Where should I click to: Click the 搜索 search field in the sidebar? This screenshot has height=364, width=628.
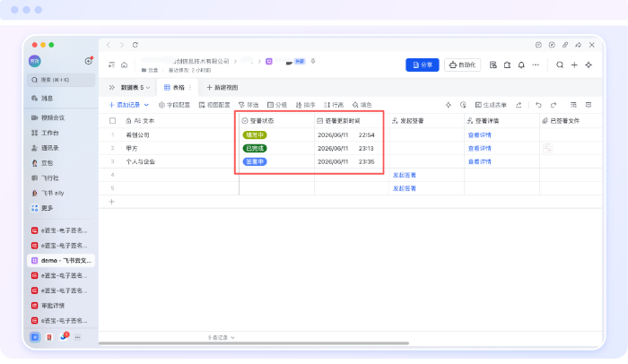(61, 80)
